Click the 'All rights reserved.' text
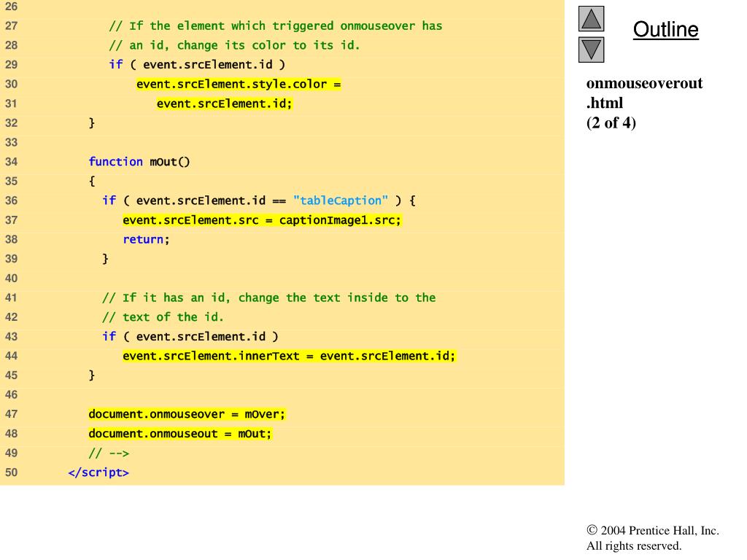 (634, 545)
